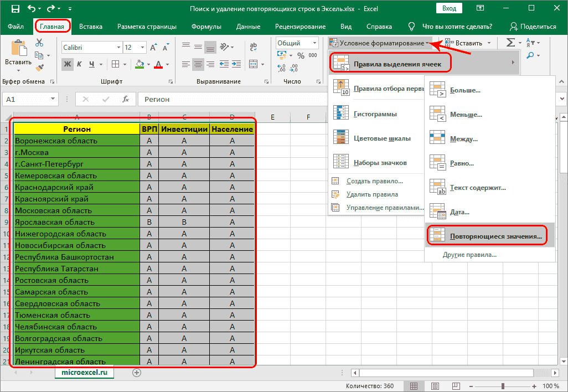Click the italic К formatting icon
The height and width of the screenshot is (392, 568).
point(78,65)
